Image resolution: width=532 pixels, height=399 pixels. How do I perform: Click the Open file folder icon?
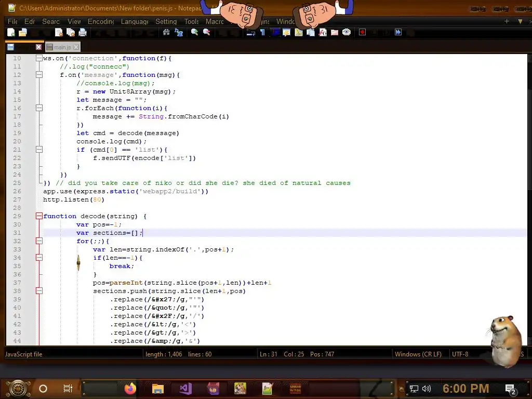click(23, 33)
